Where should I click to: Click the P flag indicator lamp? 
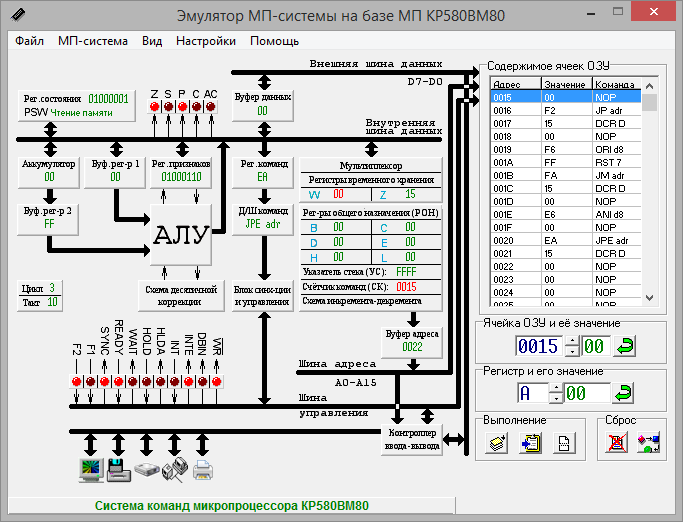tap(182, 106)
